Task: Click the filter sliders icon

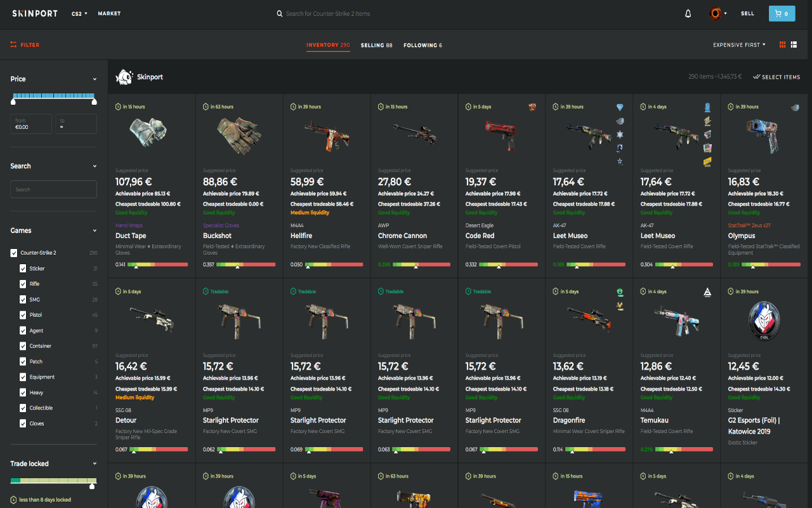Action: pyautogui.click(x=13, y=44)
